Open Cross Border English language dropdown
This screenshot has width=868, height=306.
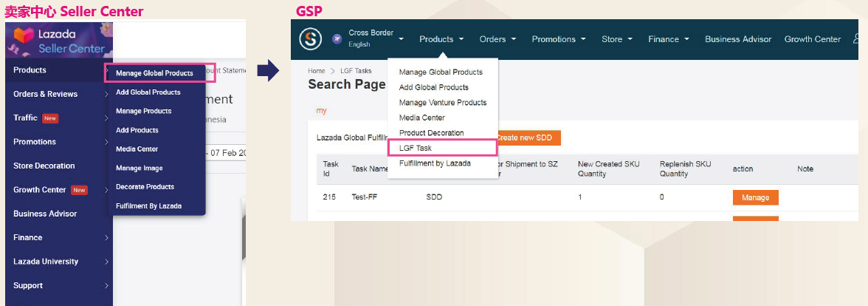(x=376, y=38)
